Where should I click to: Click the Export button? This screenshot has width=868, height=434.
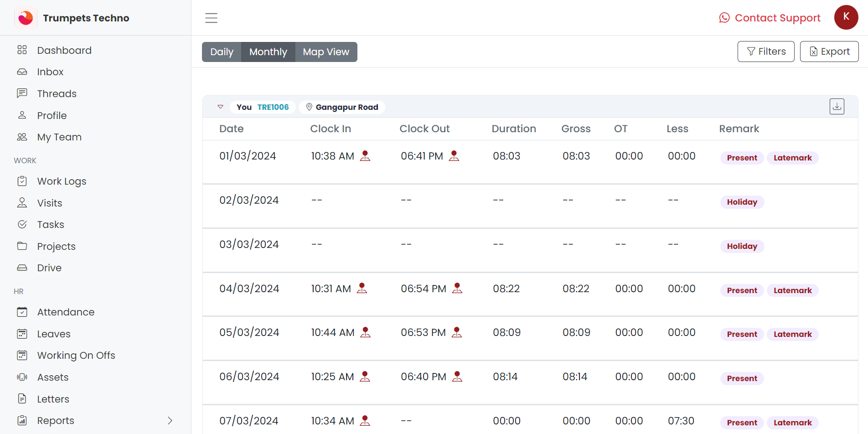click(x=829, y=52)
